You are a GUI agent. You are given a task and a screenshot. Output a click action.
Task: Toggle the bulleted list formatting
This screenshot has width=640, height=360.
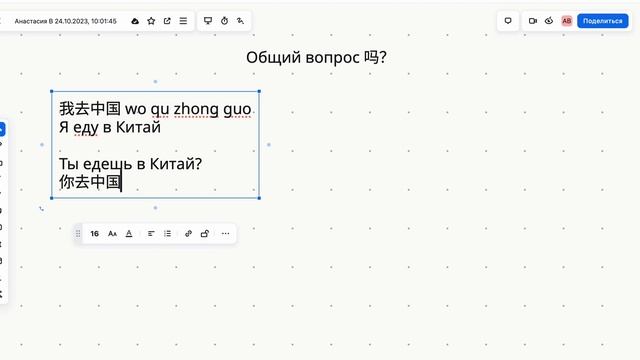[x=167, y=233]
